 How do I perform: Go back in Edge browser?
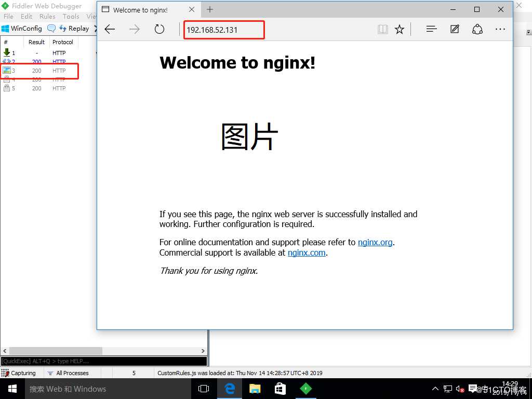(x=110, y=29)
